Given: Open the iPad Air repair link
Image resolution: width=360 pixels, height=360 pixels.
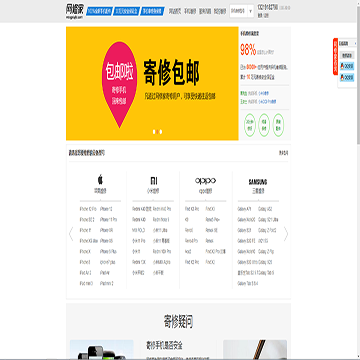Looking at the screenshot, I should 105,273.
